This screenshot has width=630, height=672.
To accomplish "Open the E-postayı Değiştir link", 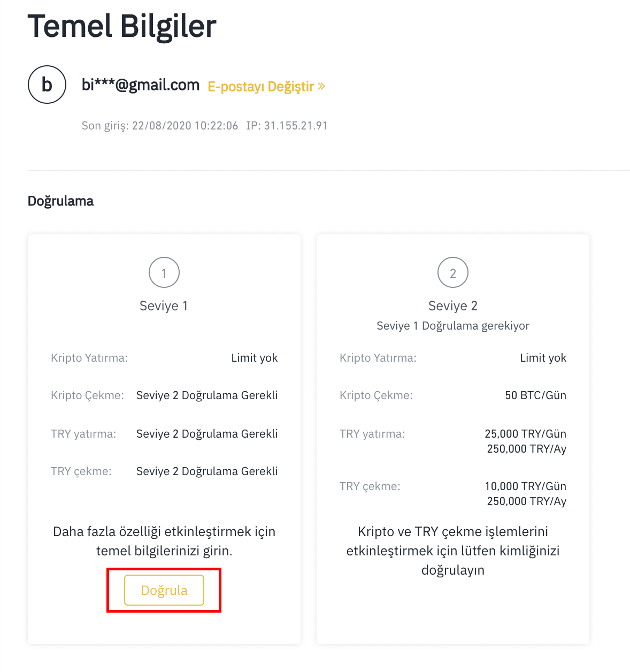I will [261, 87].
